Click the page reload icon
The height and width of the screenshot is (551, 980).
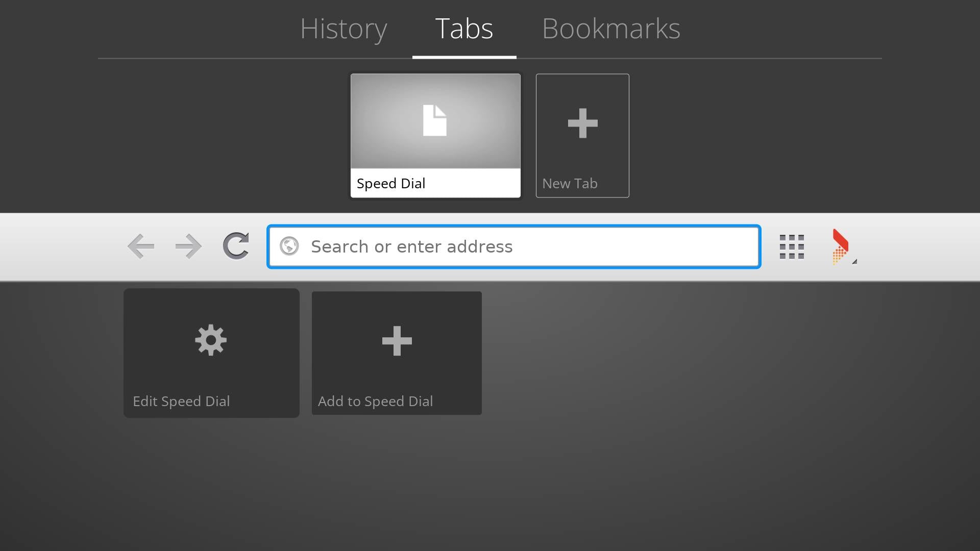236,246
